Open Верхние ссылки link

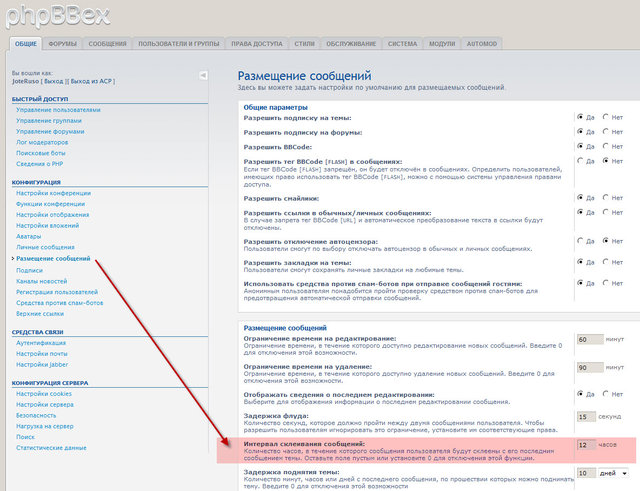click(x=40, y=313)
